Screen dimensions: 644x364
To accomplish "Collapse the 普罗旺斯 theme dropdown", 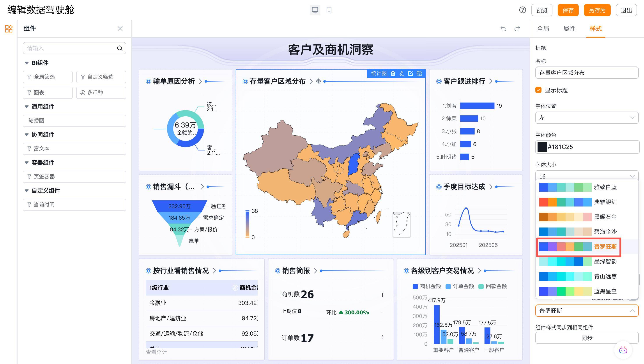I will (587, 311).
